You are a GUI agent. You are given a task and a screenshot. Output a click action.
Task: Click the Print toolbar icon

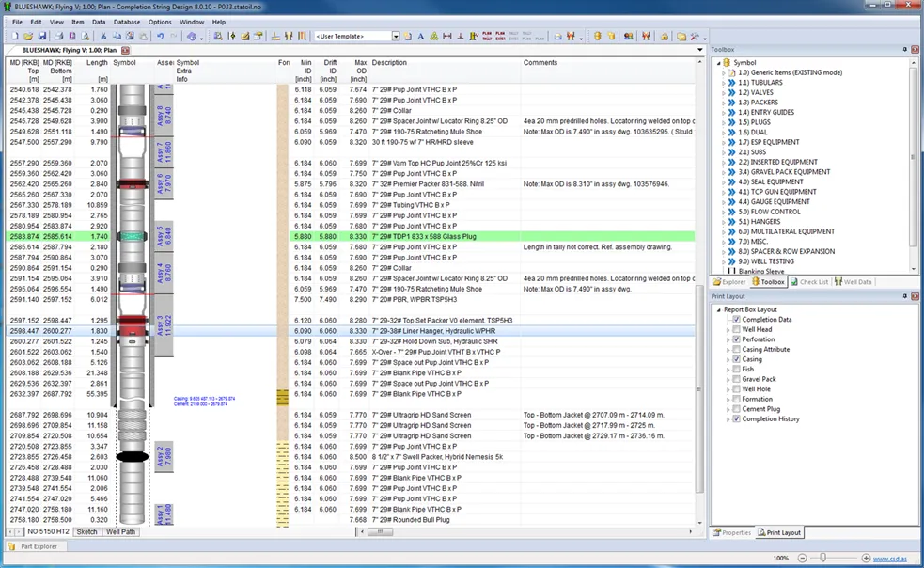pos(56,35)
